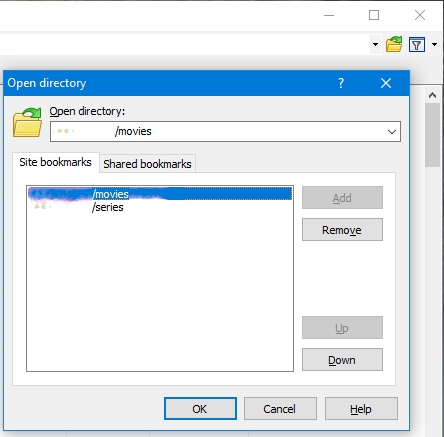Select the Site bookmarks tab

pos(56,162)
